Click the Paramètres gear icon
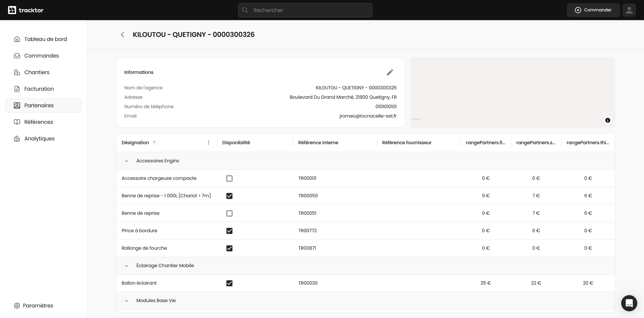This screenshot has width=644, height=318. coord(17,305)
